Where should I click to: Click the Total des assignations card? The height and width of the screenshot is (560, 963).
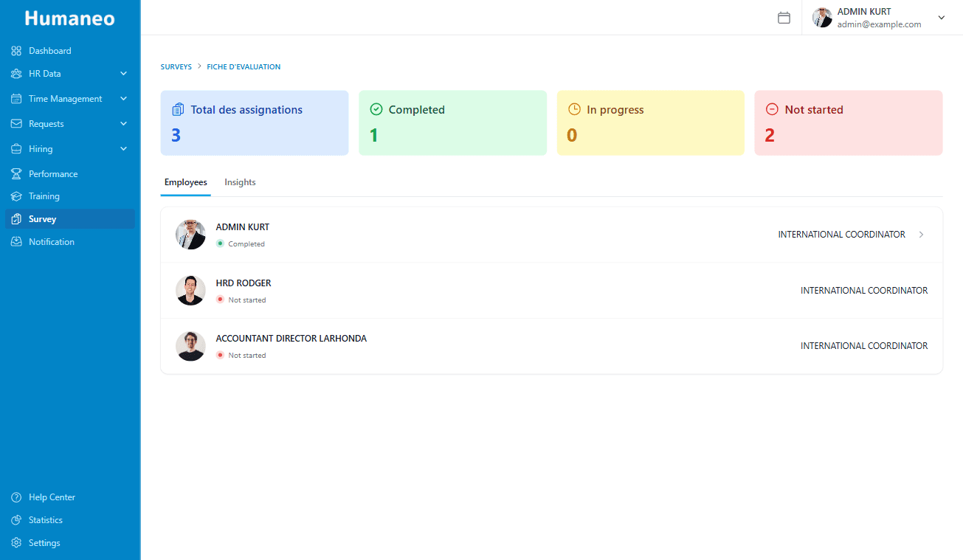[255, 123]
